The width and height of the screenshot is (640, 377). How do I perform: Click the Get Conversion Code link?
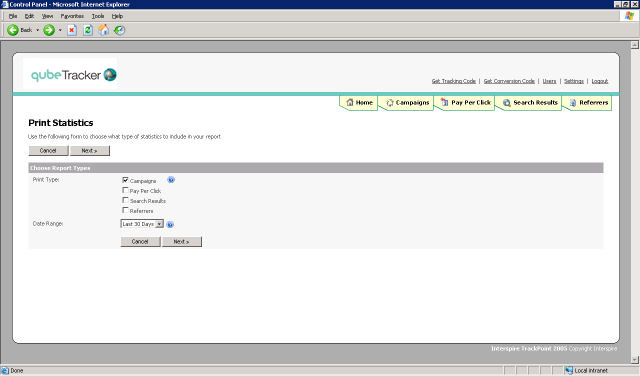509,81
